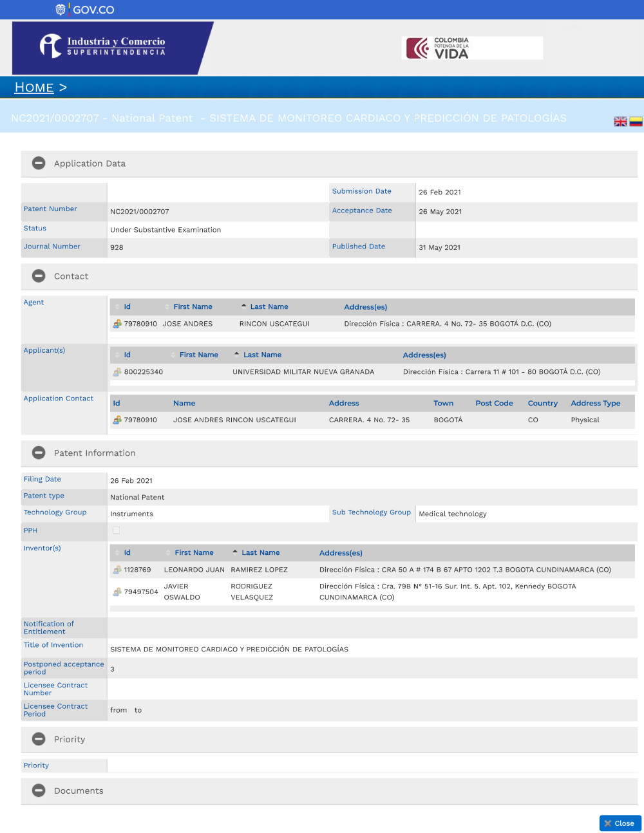Click the Colombia Potencia de la Vida logo

(x=471, y=48)
